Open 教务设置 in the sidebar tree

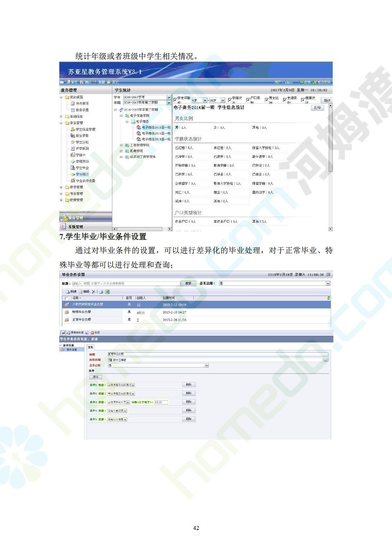click(x=79, y=110)
